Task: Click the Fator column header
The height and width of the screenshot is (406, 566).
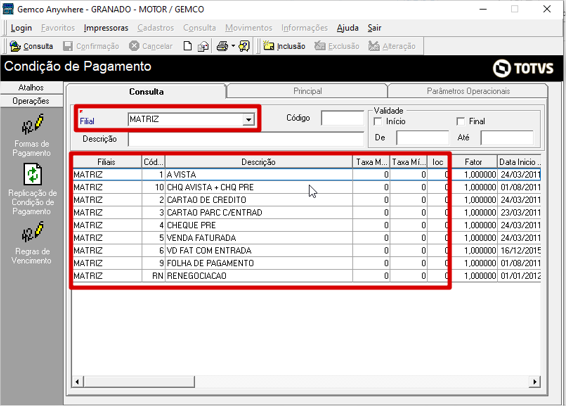Action: click(x=473, y=162)
